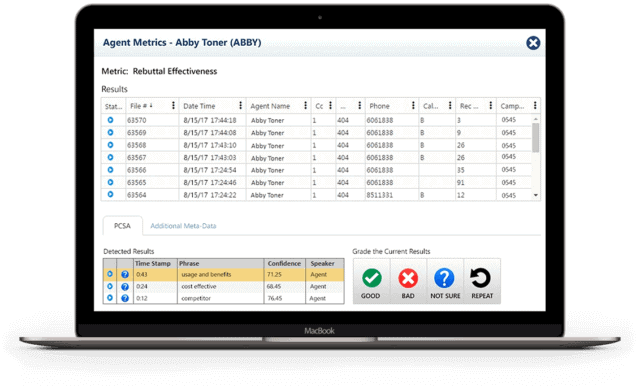Select date cell 8/15/17 17:44:08
Screen dimensions: 640x386
point(210,133)
